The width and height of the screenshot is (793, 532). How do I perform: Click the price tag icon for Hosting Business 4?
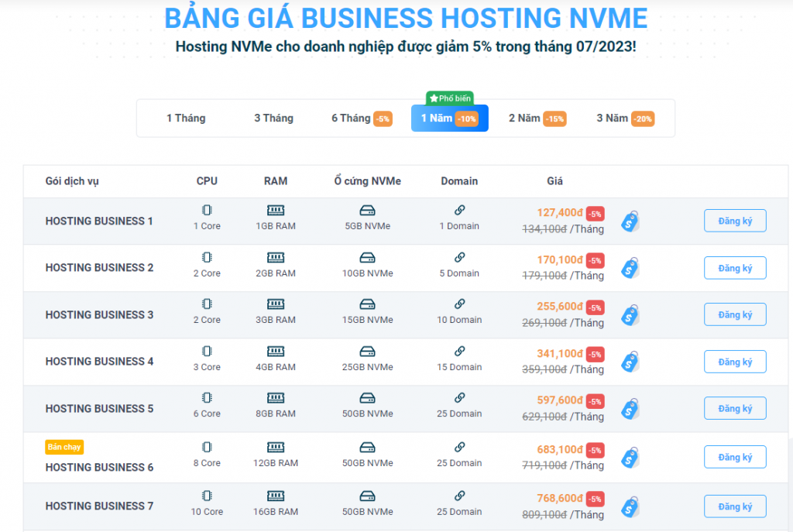point(630,362)
